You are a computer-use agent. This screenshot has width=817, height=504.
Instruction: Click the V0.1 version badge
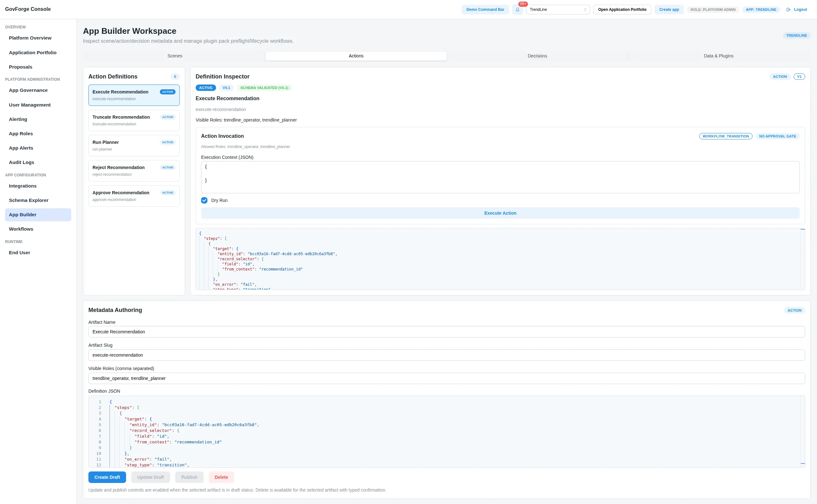tap(226, 88)
